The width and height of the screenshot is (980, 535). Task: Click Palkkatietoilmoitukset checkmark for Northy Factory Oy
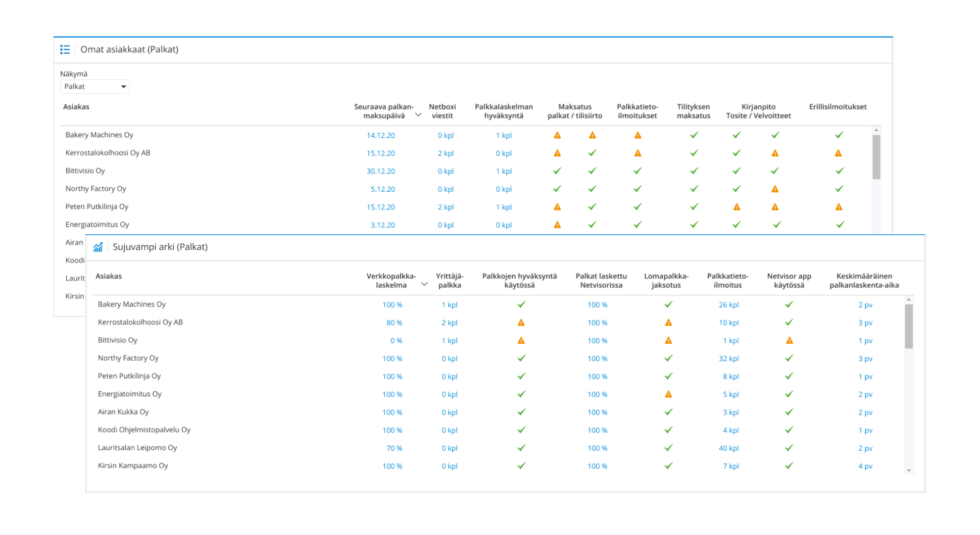(x=637, y=189)
